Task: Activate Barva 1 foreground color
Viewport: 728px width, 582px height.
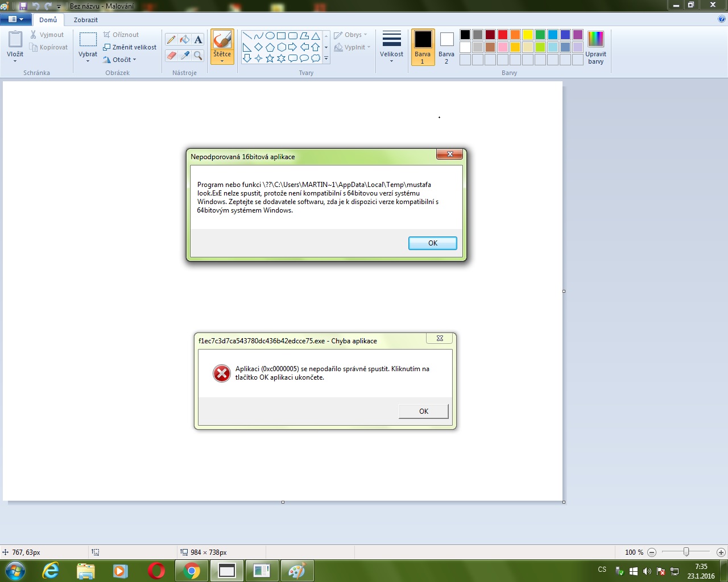Action: [423, 47]
